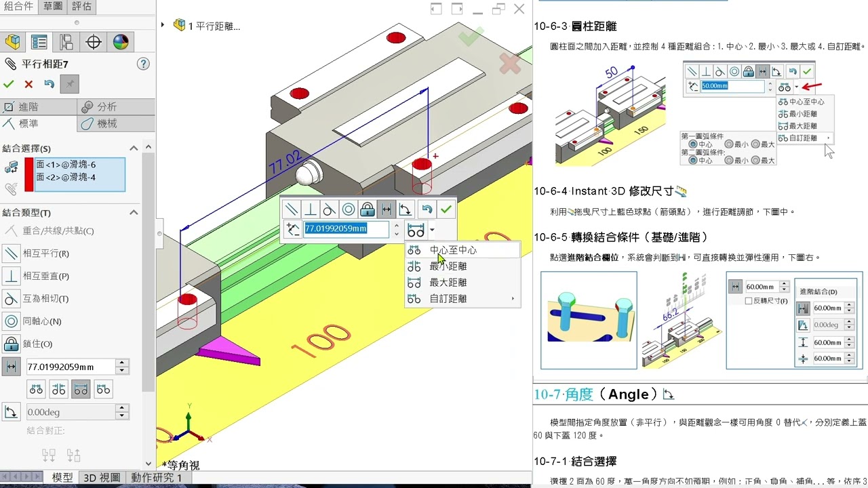Flip dimension icon beside popup distance field
The width and height of the screenshot is (868, 488).
point(293,229)
